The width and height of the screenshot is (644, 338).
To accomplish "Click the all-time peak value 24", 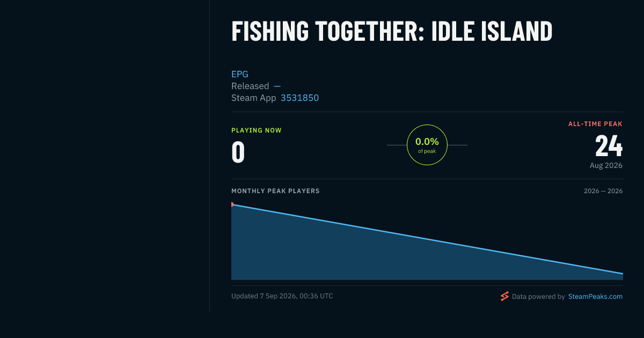I will (609, 146).
